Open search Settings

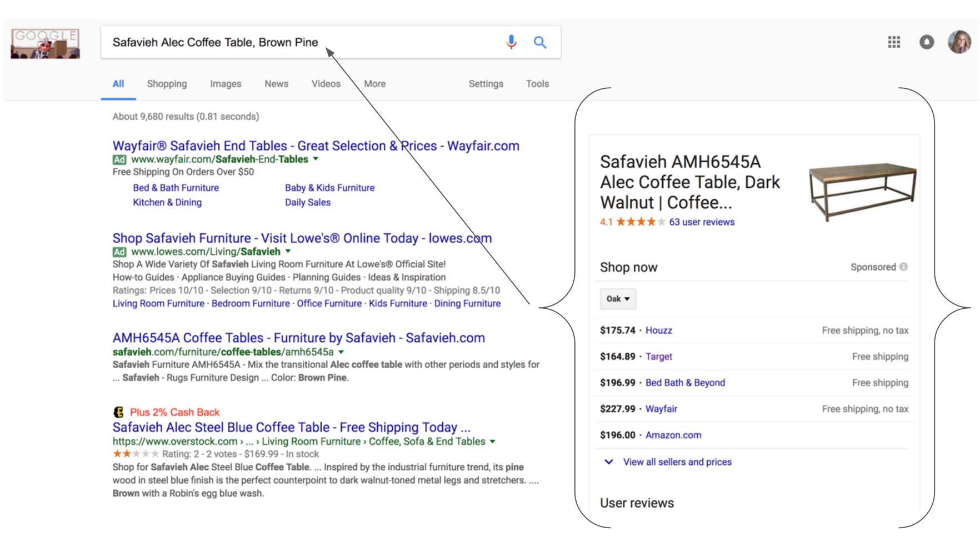pos(486,84)
